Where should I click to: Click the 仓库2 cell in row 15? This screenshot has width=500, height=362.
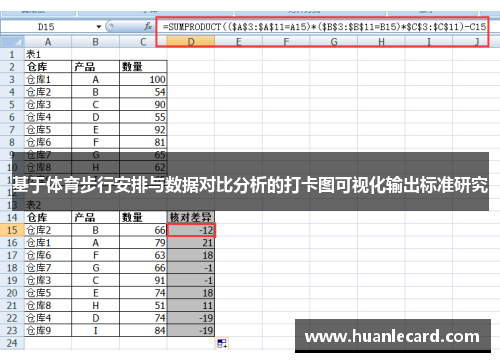(x=48, y=230)
